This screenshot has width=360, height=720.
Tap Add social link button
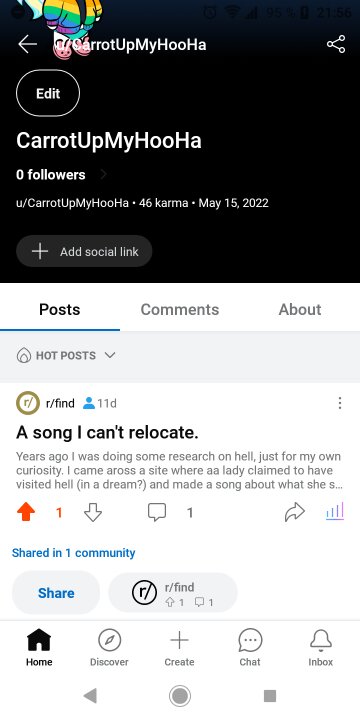(x=84, y=251)
